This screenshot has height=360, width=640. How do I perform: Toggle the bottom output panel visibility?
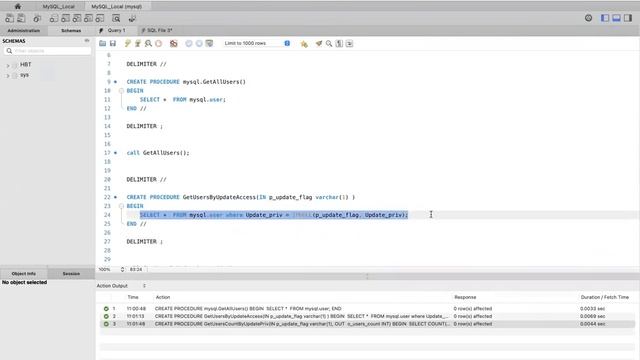(616, 18)
